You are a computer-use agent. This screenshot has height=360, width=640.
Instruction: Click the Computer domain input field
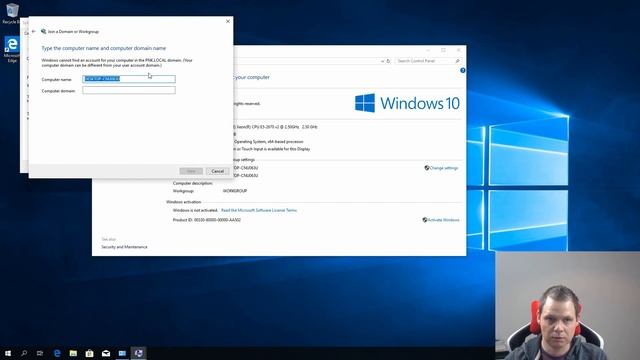(x=129, y=90)
